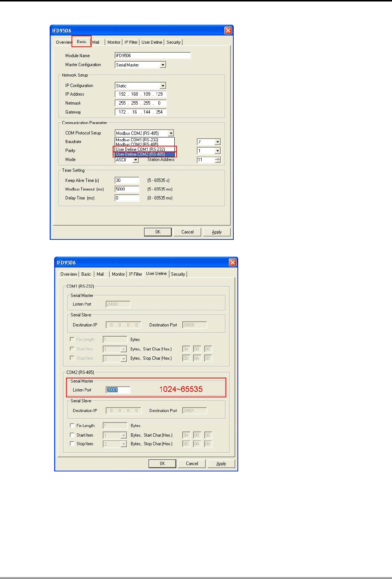Viewport: 392px width, 579px height.
Task: Select User Define tab in bottom dialog
Action: 156,273
